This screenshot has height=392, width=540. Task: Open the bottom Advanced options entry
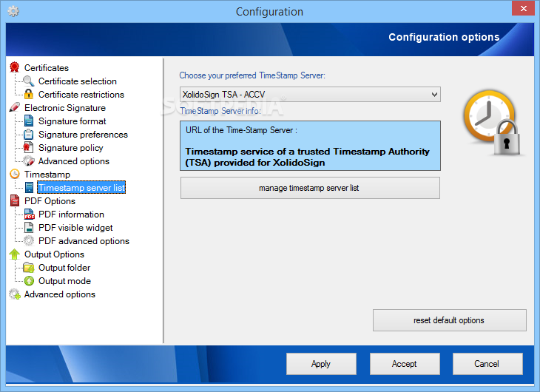(x=60, y=294)
